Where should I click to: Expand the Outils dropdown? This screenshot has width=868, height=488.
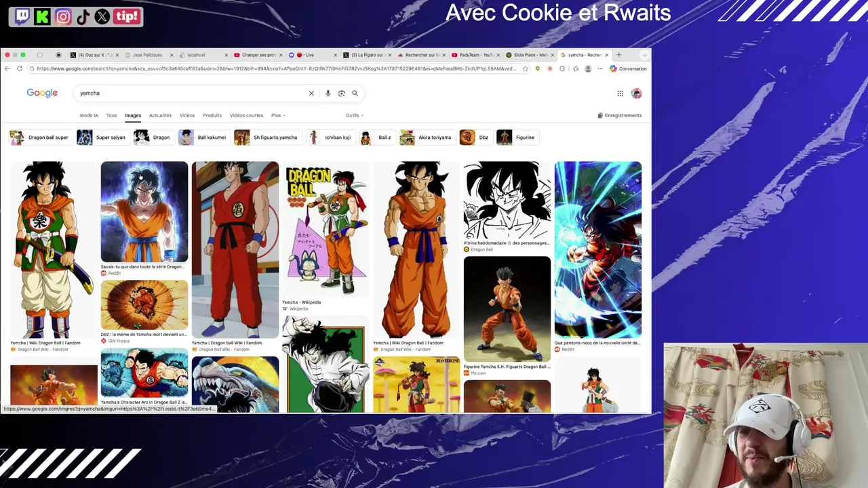[x=354, y=115]
